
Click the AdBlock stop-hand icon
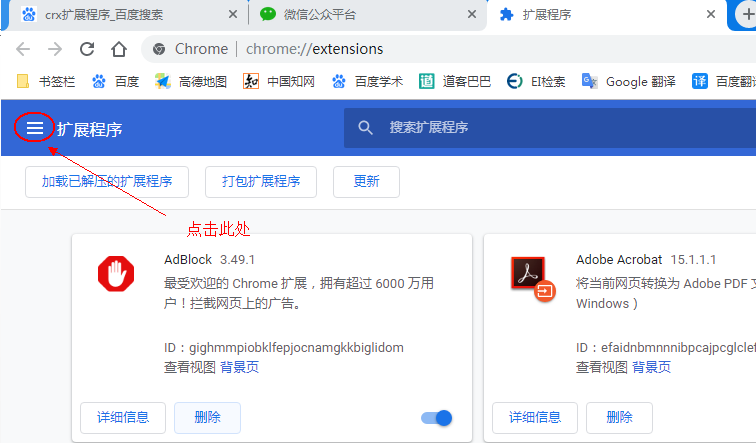[x=116, y=273]
